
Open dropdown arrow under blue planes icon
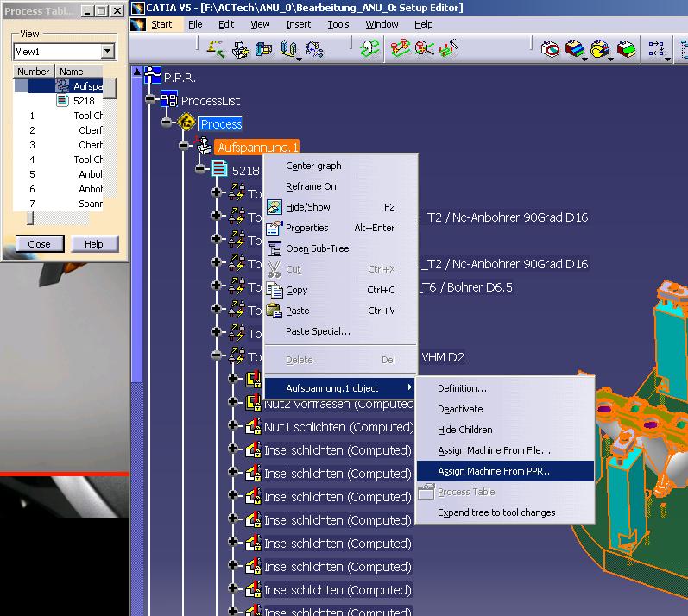click(x=299, y=60)
